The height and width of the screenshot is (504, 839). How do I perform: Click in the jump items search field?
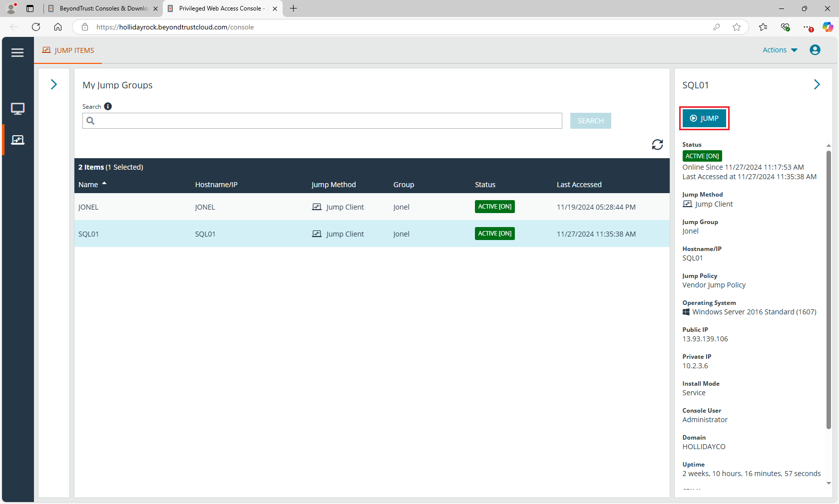coord(322,121)
